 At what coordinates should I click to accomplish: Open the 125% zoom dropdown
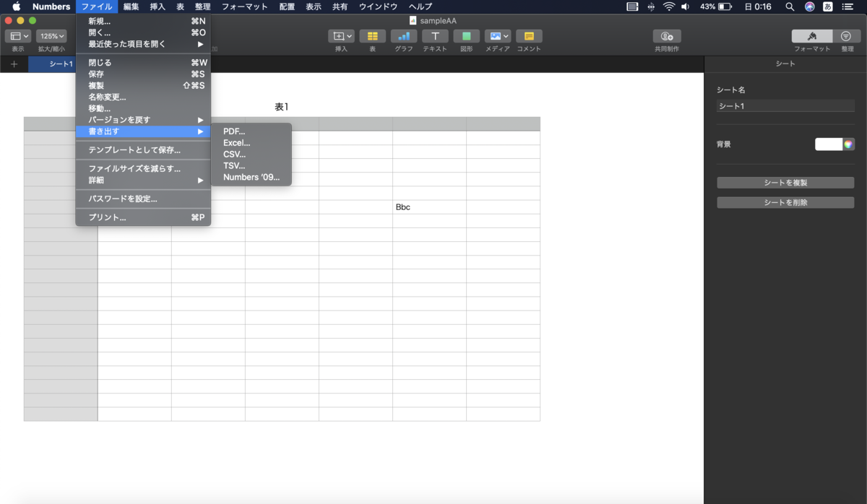(x=51, y=36)
